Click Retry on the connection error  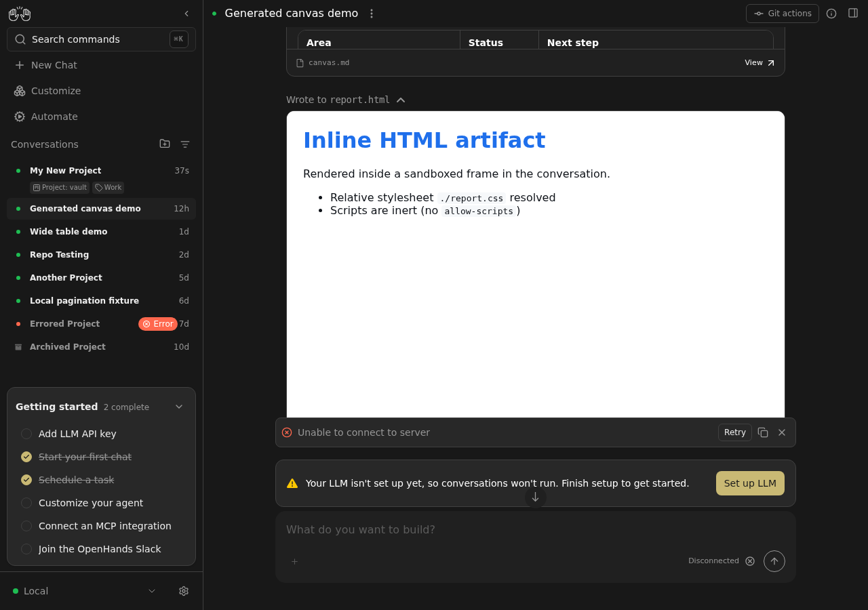735,432
